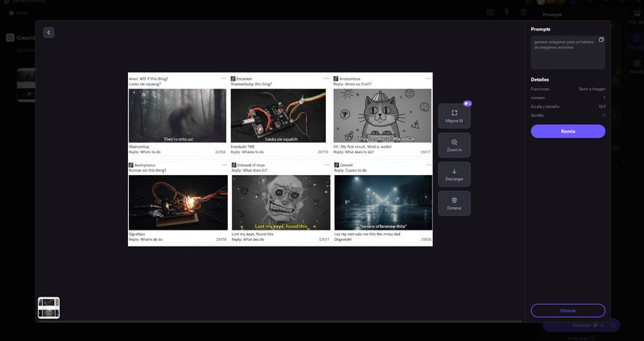Image resolution: width=644 pixels, height=341 pixels.
Task: Click the Funciones Texto a Imagen row
Action: point(568,89)
